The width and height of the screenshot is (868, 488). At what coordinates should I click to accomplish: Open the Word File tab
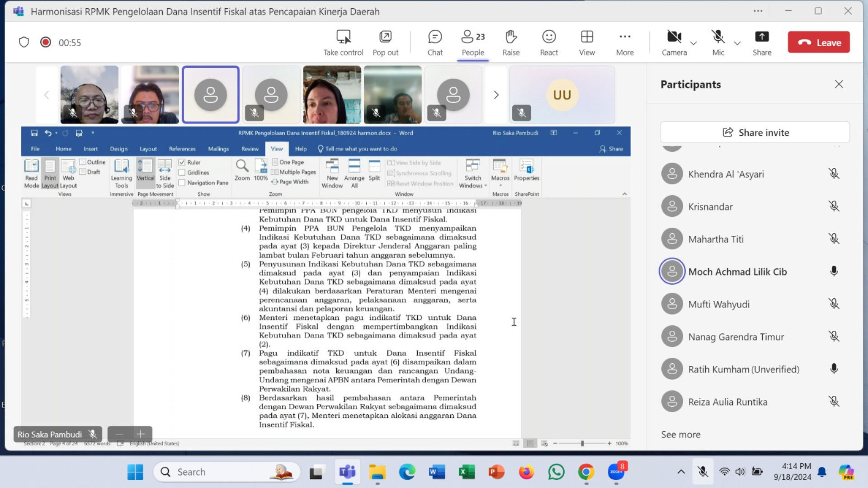click(35, 149)
